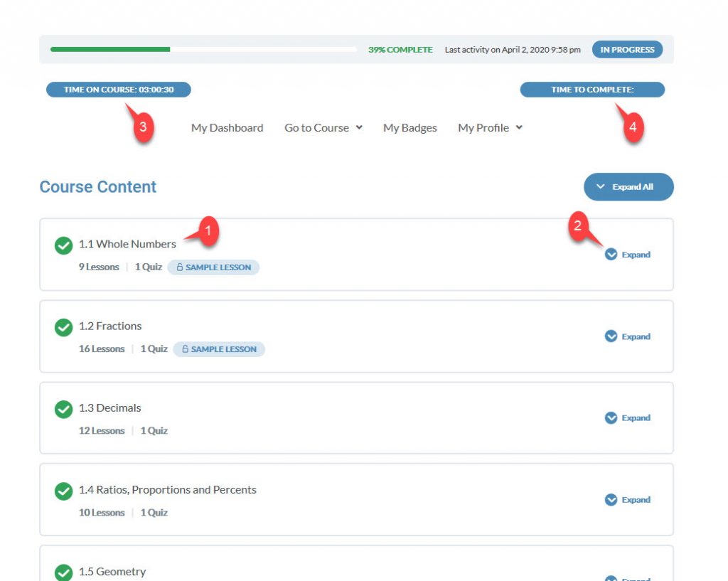Go to My Badges page
Viewport: 728px width, 581px height.
[x=410, y=128]
